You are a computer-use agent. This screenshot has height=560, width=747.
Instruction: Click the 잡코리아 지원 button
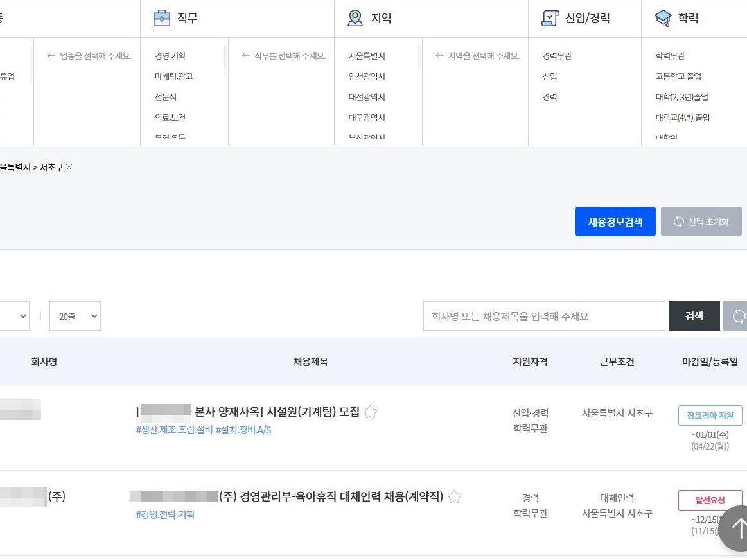click(710, 416)
